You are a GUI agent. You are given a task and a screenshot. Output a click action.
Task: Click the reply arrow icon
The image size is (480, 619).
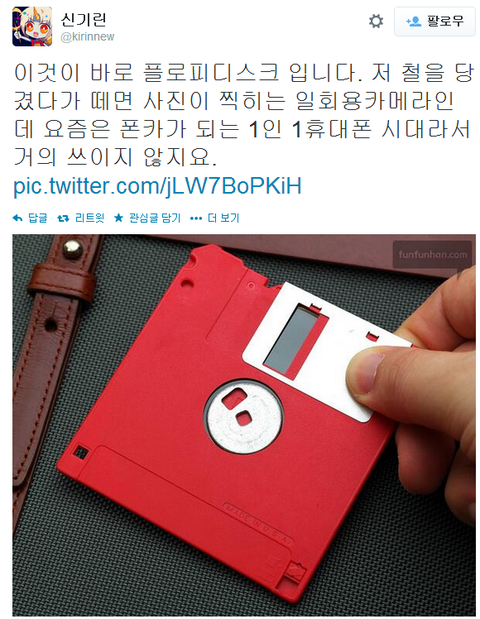click(x=17, y=218)
